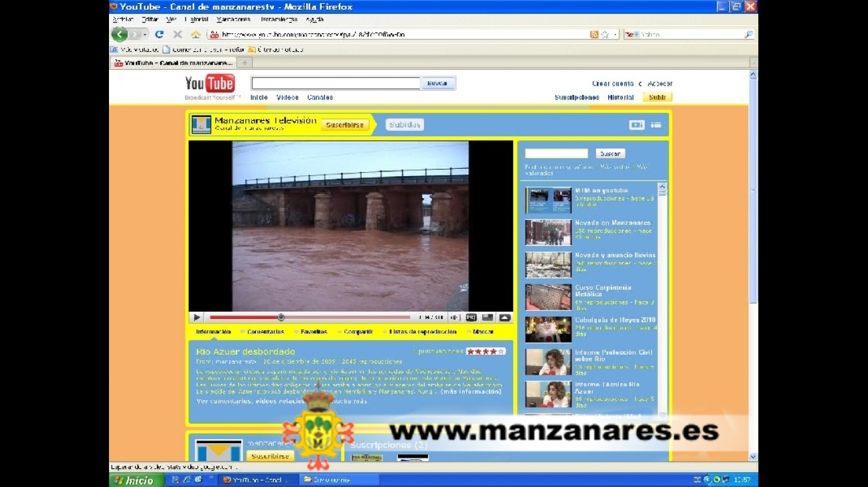The height and width of the screenshot is (487, 868).
Task: Toggle HQ video quality
Action: pyautogui.click(x=471, y=318)
